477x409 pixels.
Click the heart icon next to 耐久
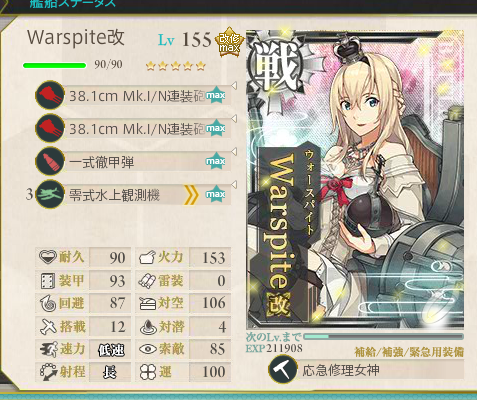point(48,257)
